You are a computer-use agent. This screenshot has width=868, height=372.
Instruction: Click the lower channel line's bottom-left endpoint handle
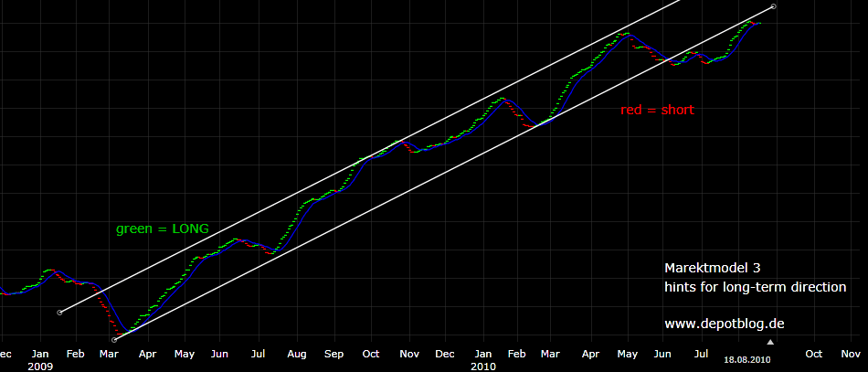click(x=114, y=339)
